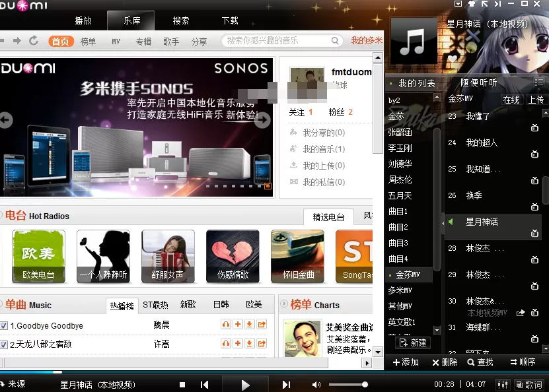Click the 来源 source button
This screenshot has width=549, height=392.
[13, 384]
